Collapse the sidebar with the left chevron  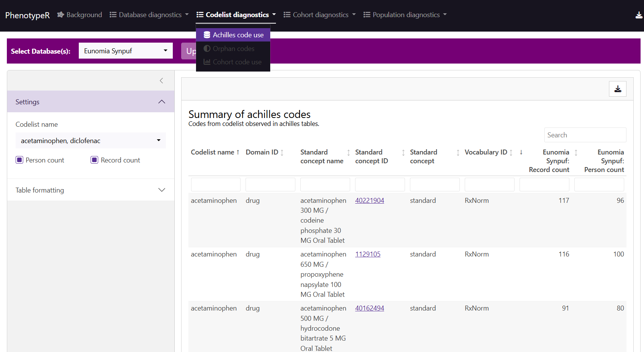click(161, 81)
